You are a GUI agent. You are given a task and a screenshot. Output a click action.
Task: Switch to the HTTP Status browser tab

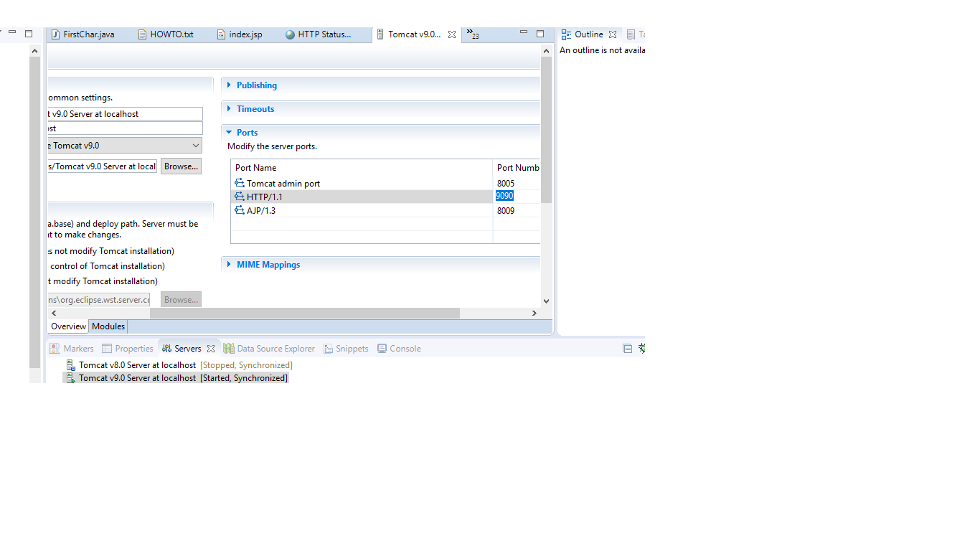click(x=319, y=34)
